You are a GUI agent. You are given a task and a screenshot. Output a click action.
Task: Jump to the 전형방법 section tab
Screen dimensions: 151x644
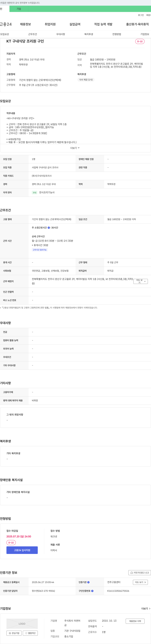(x=117, y=34)
